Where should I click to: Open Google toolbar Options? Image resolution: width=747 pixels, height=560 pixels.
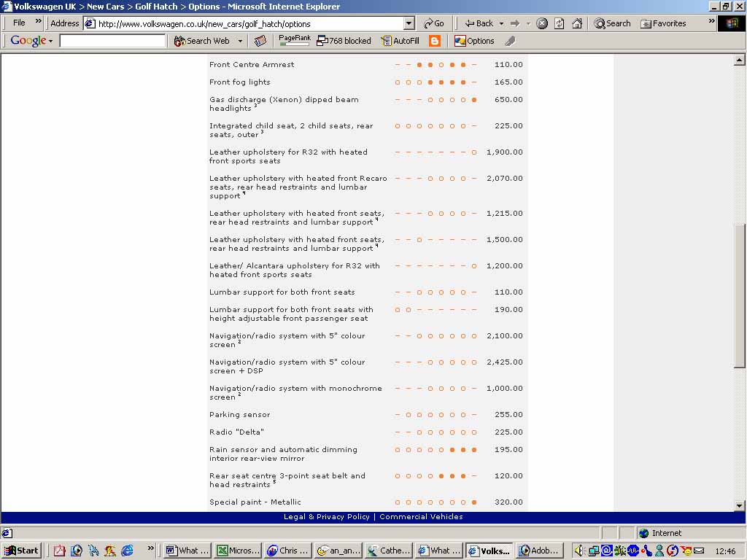click(474, 41)
